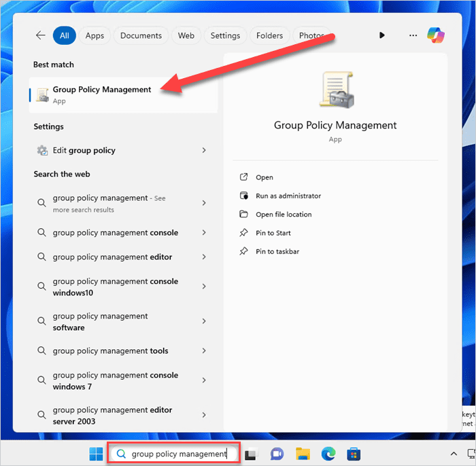This screenshot has width=476, height=466.
Task: Expand chevron for group policy management editor
Action: click(x=204, y=257)
